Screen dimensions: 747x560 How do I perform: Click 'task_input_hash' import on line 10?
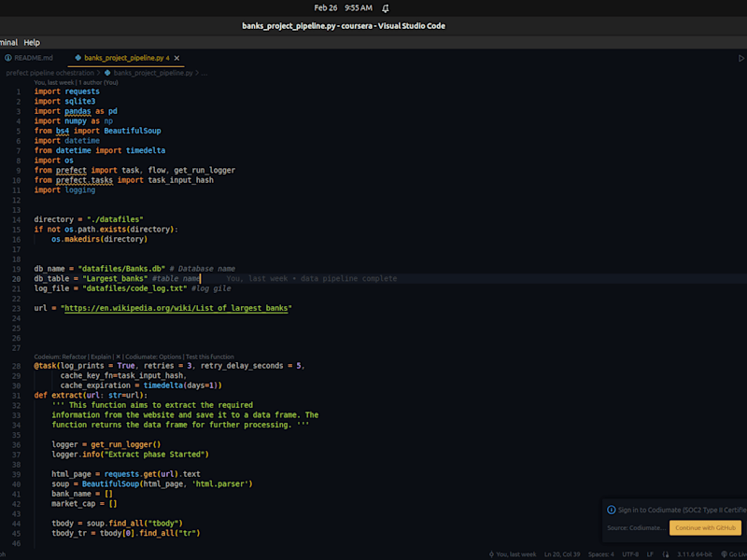(180, 180)
